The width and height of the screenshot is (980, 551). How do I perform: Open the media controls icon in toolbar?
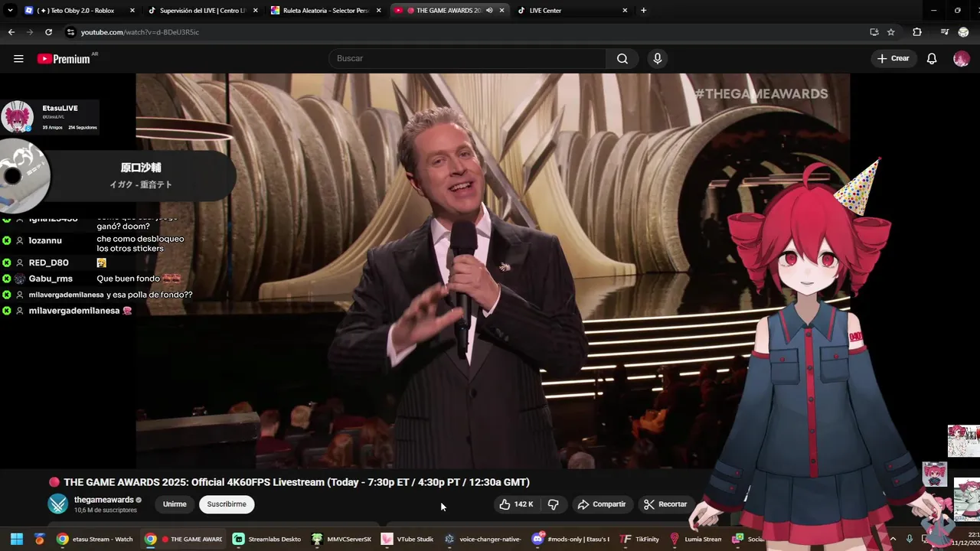coord(945,32)
